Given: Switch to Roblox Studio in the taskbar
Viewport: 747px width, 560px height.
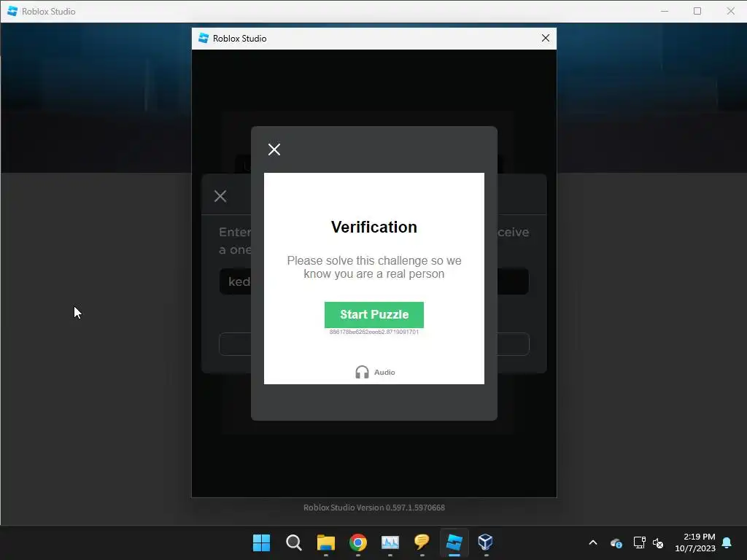Looking at the screenshot, I should pyautogui.click(x=454, y=542).
